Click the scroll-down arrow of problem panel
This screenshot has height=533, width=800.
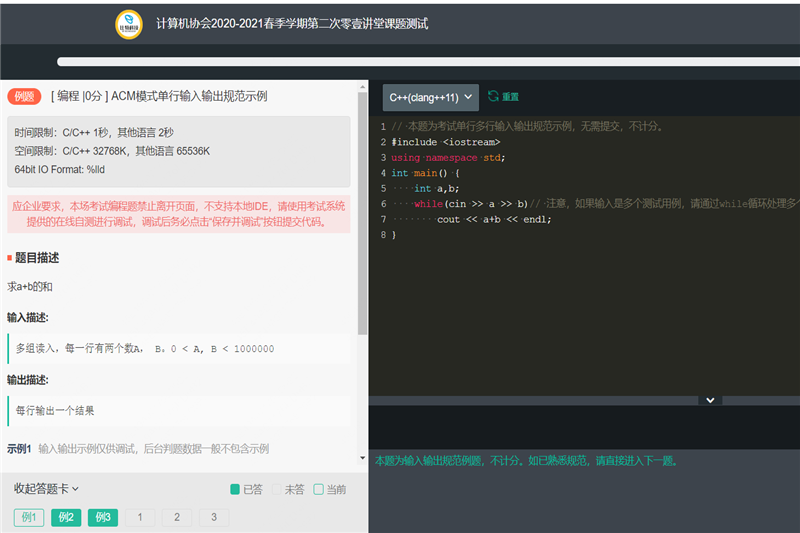tap(362, 464)
